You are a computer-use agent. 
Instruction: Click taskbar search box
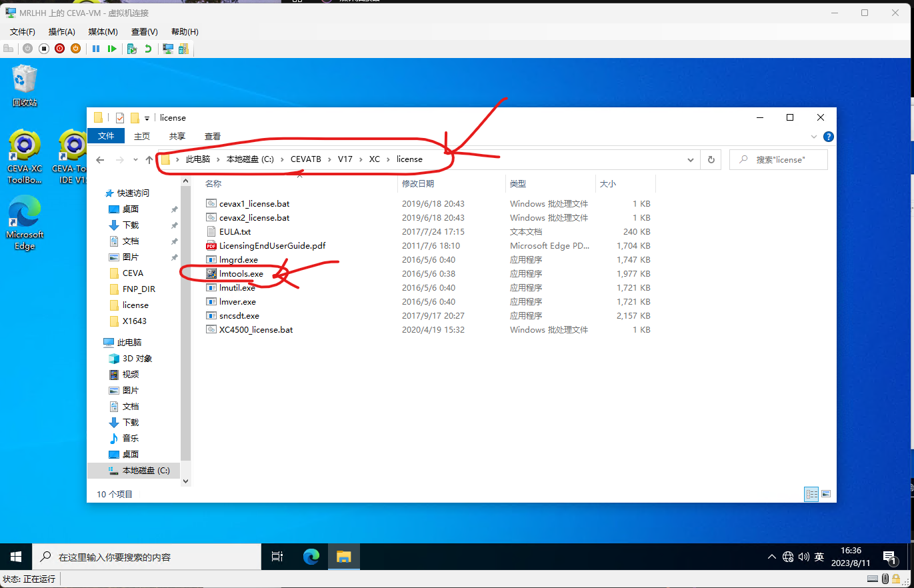(147, 557)
